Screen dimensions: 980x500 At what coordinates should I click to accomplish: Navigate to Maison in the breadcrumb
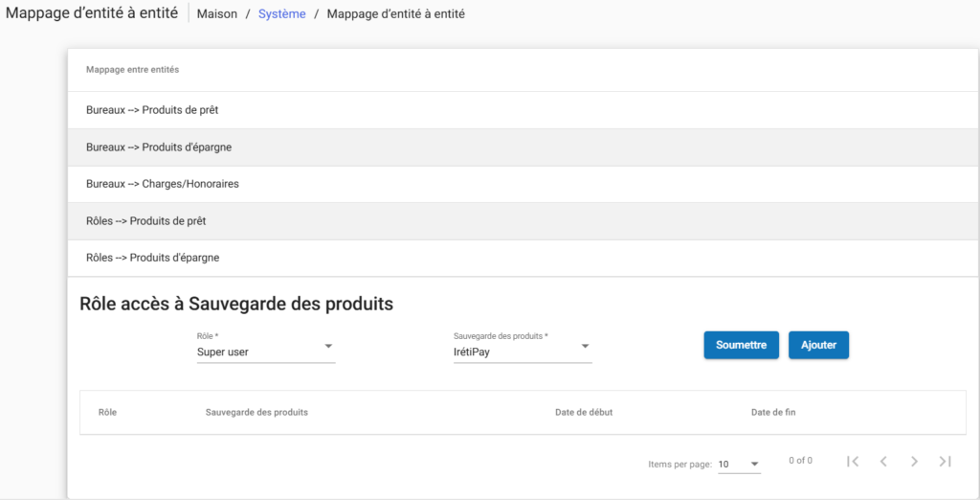(216, 14)
